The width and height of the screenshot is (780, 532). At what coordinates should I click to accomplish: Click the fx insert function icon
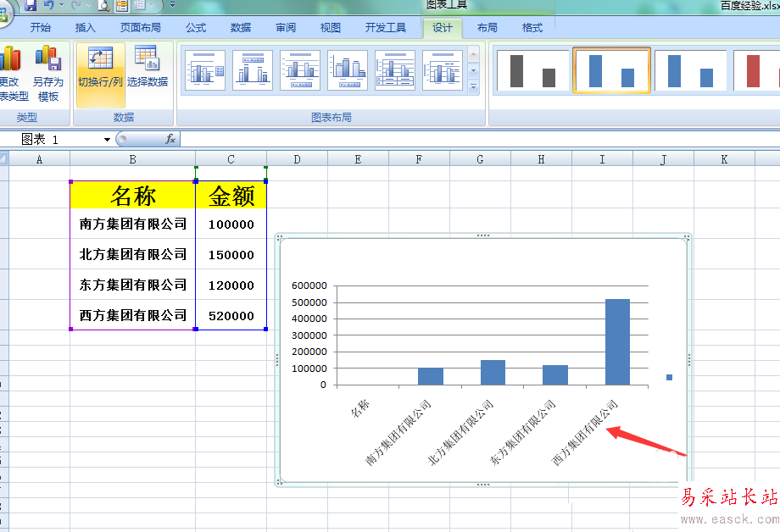pyautogui.click(x=170, y=139)
